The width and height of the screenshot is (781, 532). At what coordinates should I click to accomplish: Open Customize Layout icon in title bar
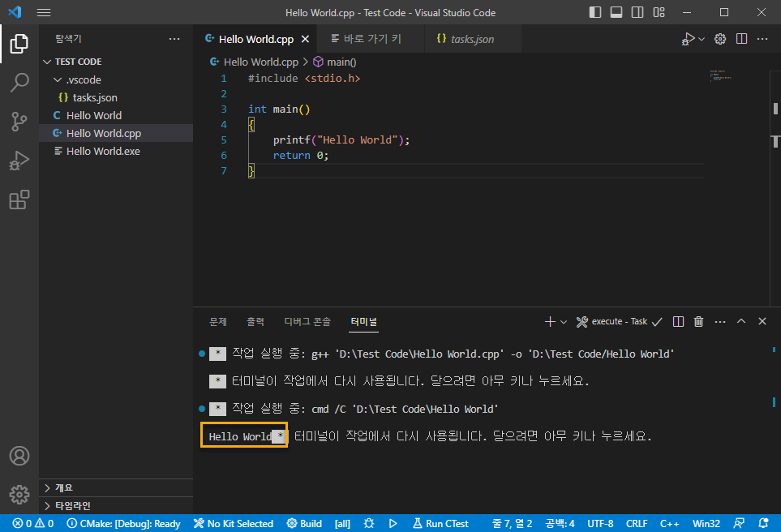click(659, 12)
